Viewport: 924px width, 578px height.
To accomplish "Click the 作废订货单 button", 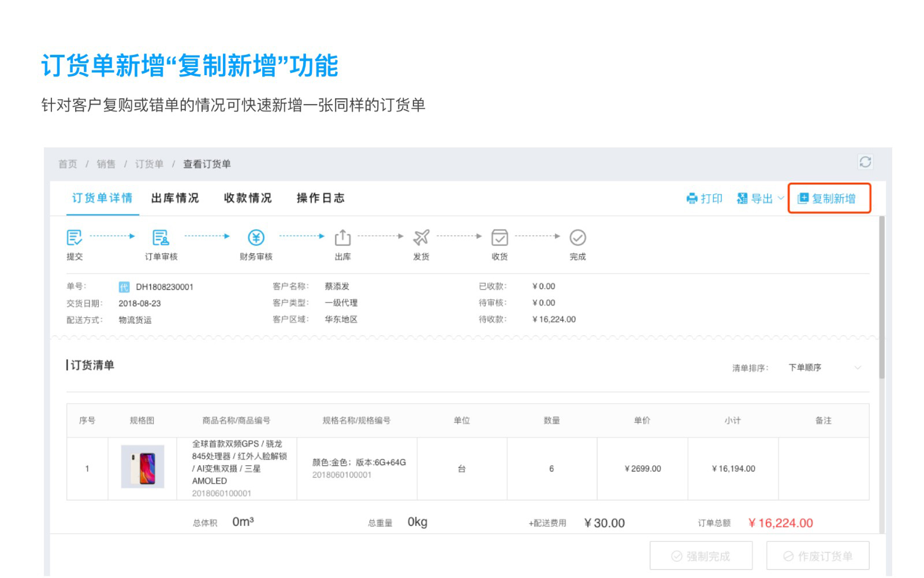I will click(817, 556).
